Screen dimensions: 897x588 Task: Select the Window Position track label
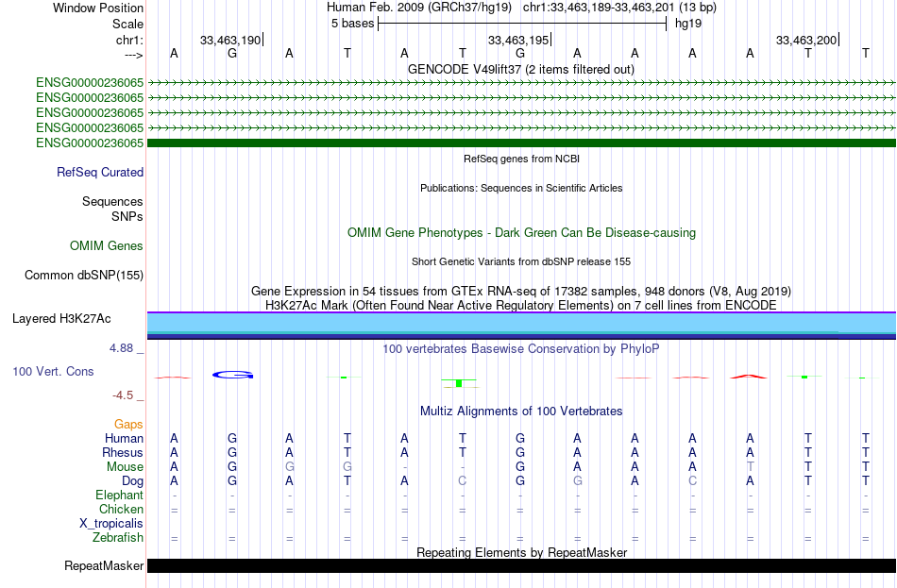tap(98, 8)
